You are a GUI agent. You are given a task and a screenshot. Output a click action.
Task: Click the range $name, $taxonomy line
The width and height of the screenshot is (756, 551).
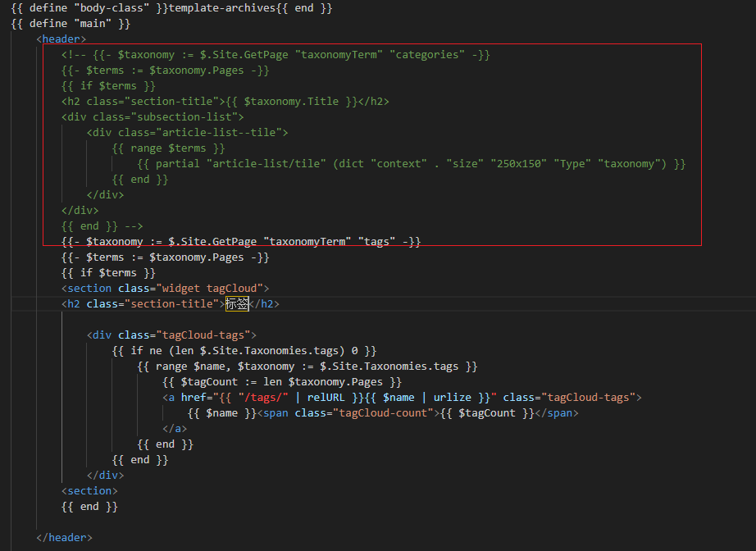[x=307, y=367]
